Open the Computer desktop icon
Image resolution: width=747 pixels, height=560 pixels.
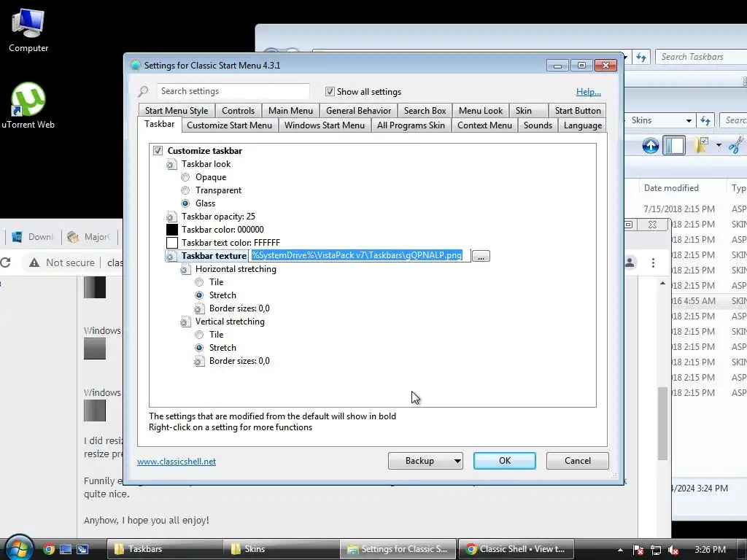(28, 31)
